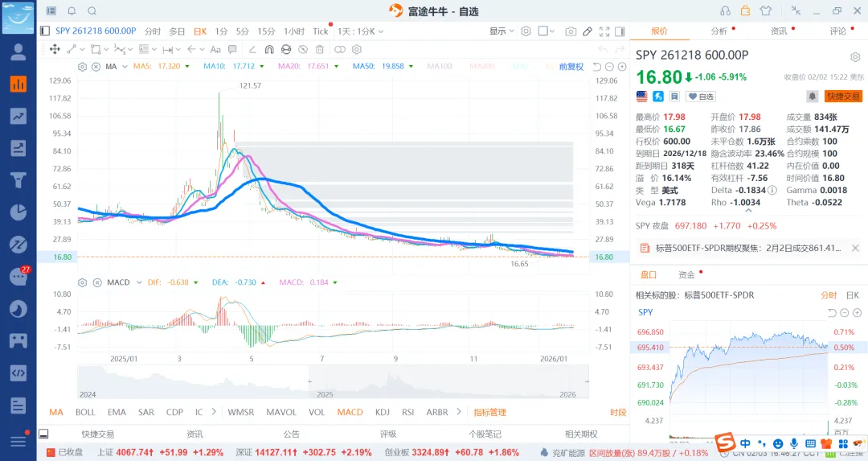868x461 pixels.
Task: Dismiss the news banner with its X
Action: click(854, 249)
